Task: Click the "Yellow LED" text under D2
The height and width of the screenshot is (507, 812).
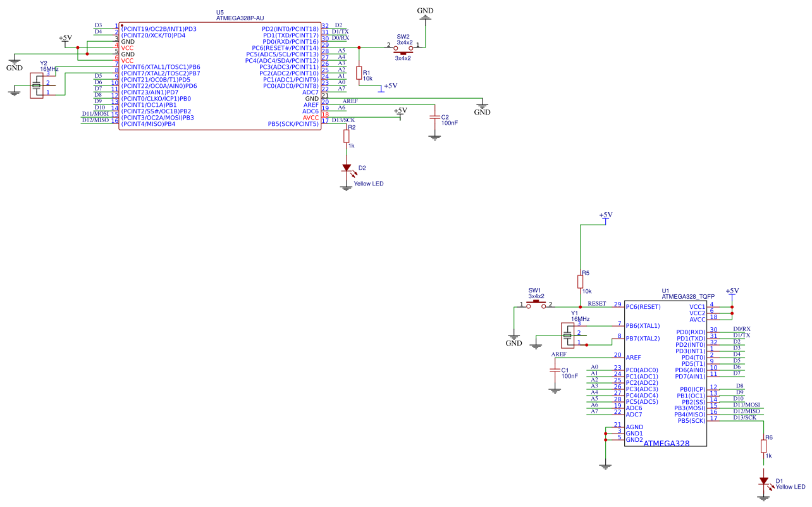Action: click(369, 184)
